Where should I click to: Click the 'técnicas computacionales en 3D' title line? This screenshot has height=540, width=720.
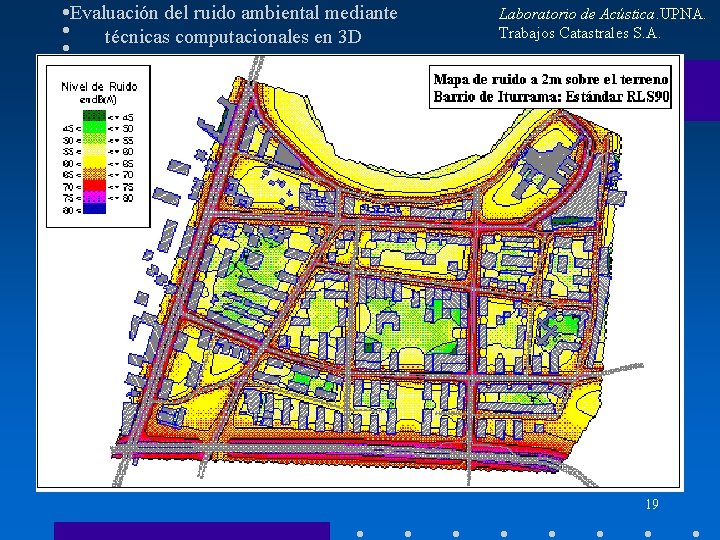pyautogui.click(x=233, y=36)
